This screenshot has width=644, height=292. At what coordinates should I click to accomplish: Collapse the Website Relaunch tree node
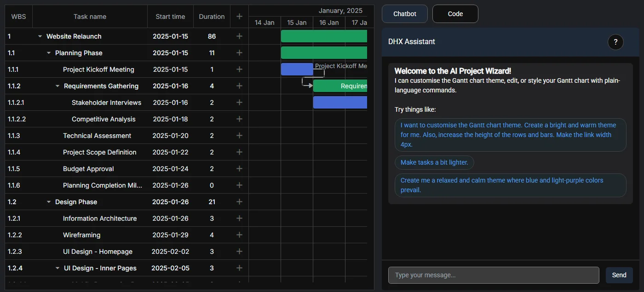coord(40,36)
